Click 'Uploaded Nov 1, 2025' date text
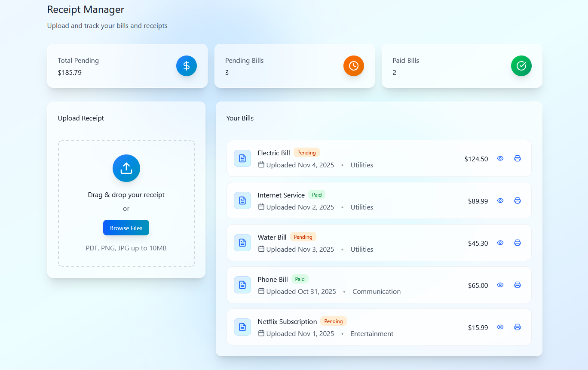This screenshot has width=588, height=370. click(300, 334)
